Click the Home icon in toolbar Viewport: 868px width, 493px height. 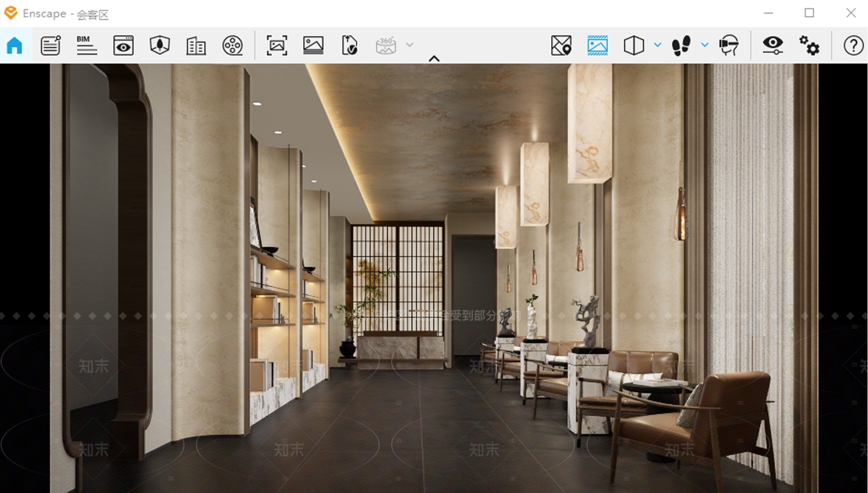[x=15, y=46]
